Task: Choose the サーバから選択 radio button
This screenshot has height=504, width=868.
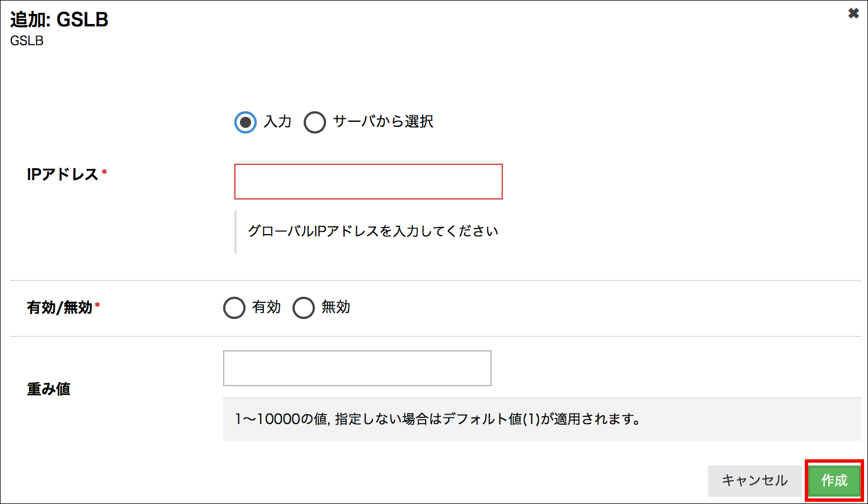Action: point(315,122)
